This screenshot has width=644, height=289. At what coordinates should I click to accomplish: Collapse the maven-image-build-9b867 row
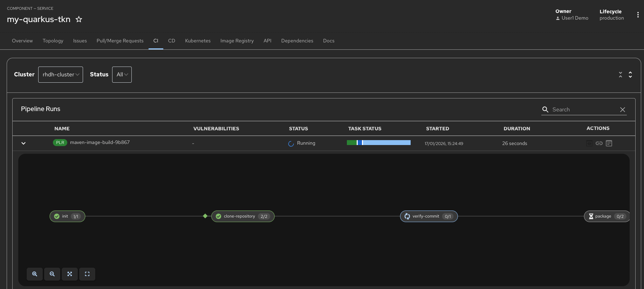[23, 143]
